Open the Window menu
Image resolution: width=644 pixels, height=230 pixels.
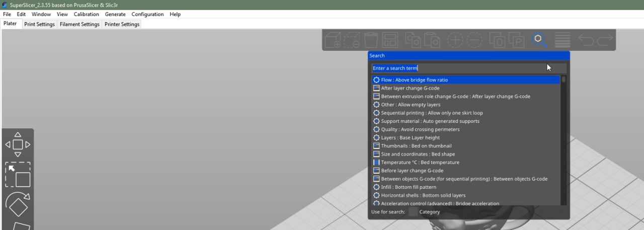[x=41, y=14]
